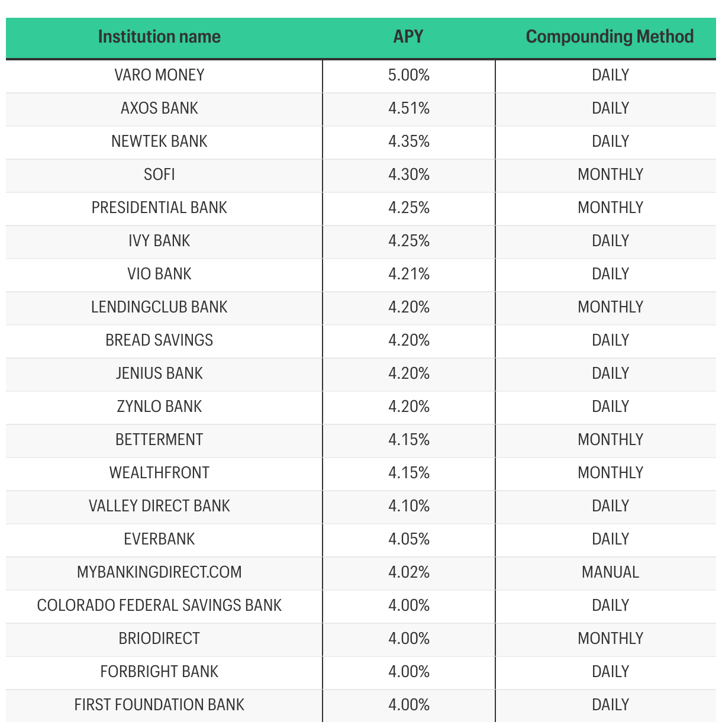
Task: Click PRESIDENTIAL BANK in the table
Action: pos(159,208)
